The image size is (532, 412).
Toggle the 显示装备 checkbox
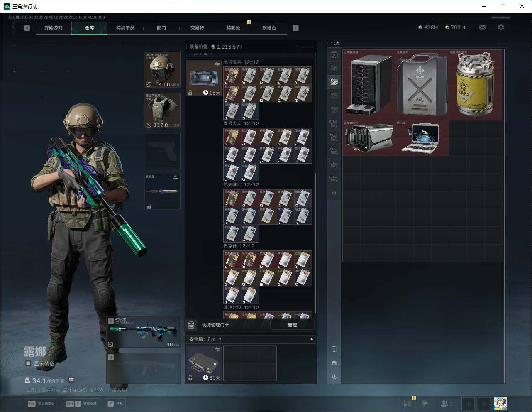pos(28,363)
